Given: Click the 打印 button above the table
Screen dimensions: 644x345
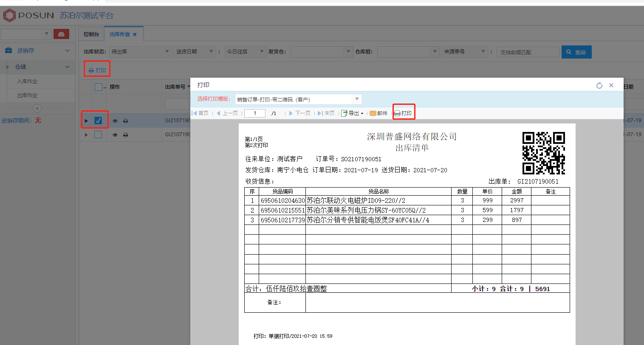Looking at the screenshot, I should pyautogui.click(x=97, y=70).
